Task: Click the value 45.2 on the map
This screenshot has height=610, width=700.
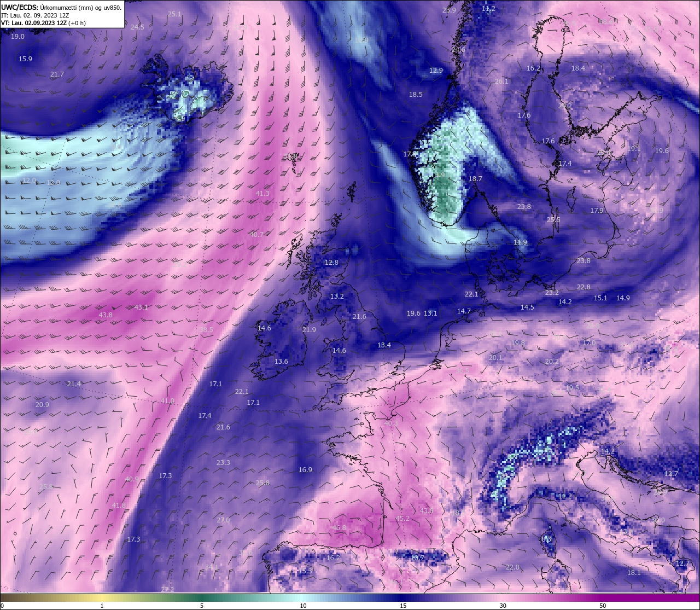Action: (x=402, y=519)
